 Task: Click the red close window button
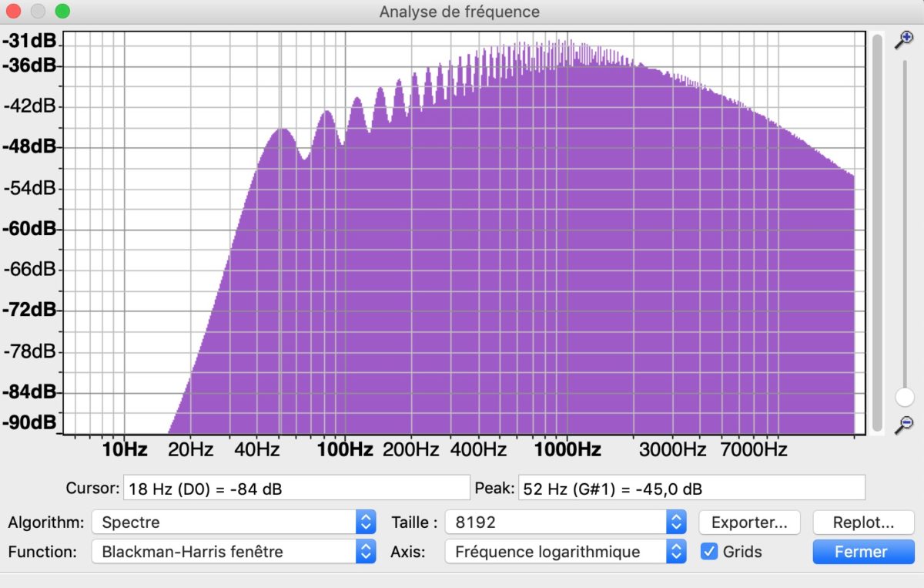tap(13, 12)
